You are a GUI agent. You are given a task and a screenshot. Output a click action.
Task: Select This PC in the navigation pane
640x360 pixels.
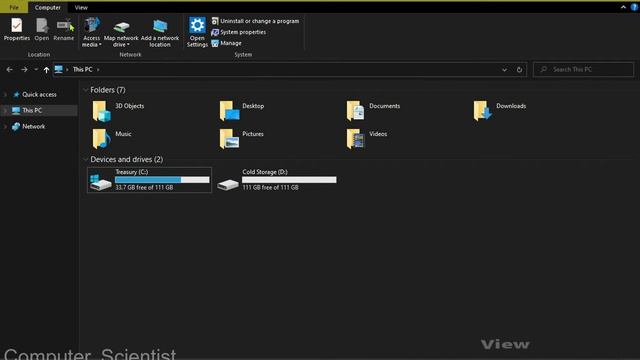click(32, 110)
